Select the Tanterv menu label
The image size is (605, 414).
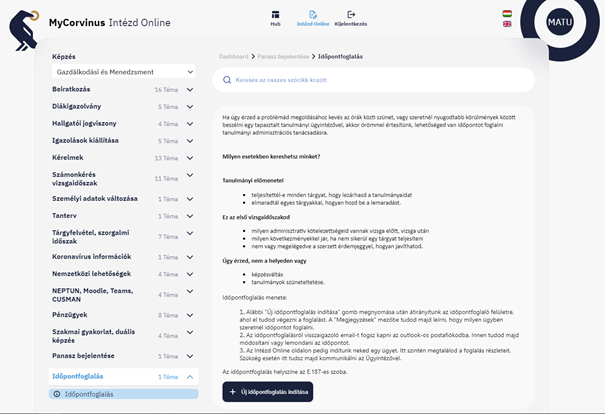(64, 216)
